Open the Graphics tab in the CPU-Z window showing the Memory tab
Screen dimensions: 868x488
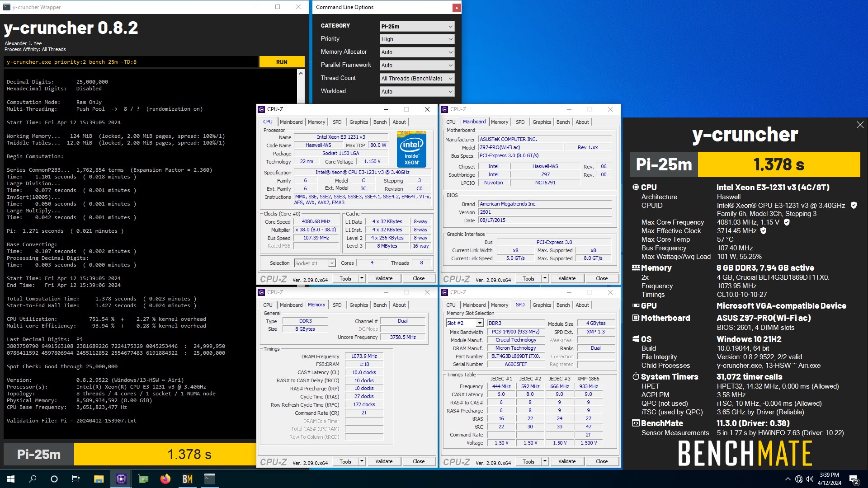[359, 305]
